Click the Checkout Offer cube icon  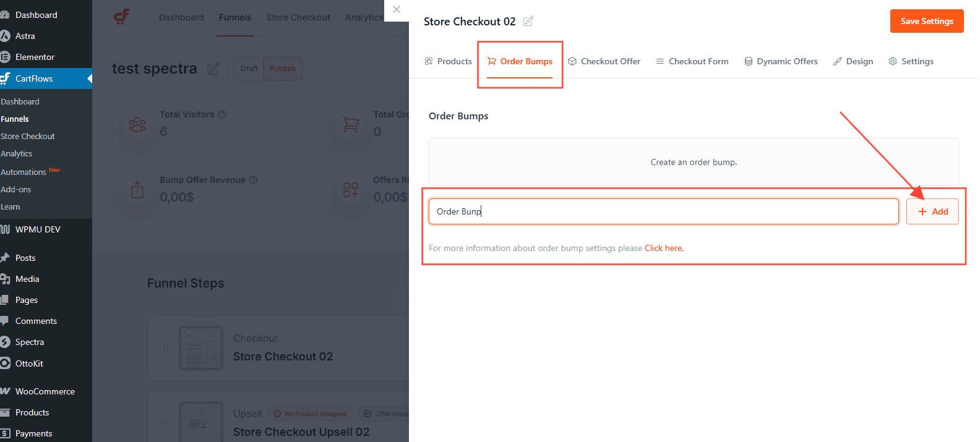(572, 61)
